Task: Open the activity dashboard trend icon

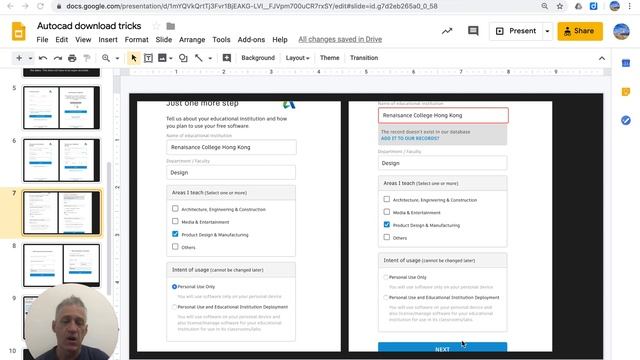Action: [447, 31]
